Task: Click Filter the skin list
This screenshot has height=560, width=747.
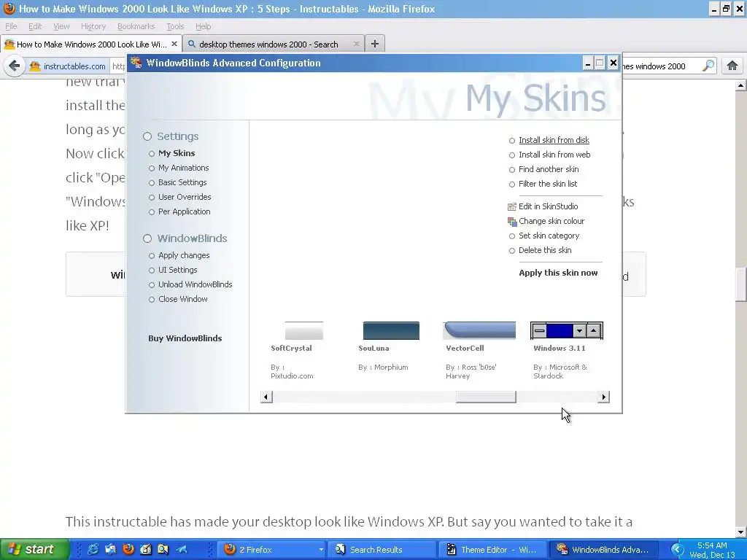Action: coord(547,184)
